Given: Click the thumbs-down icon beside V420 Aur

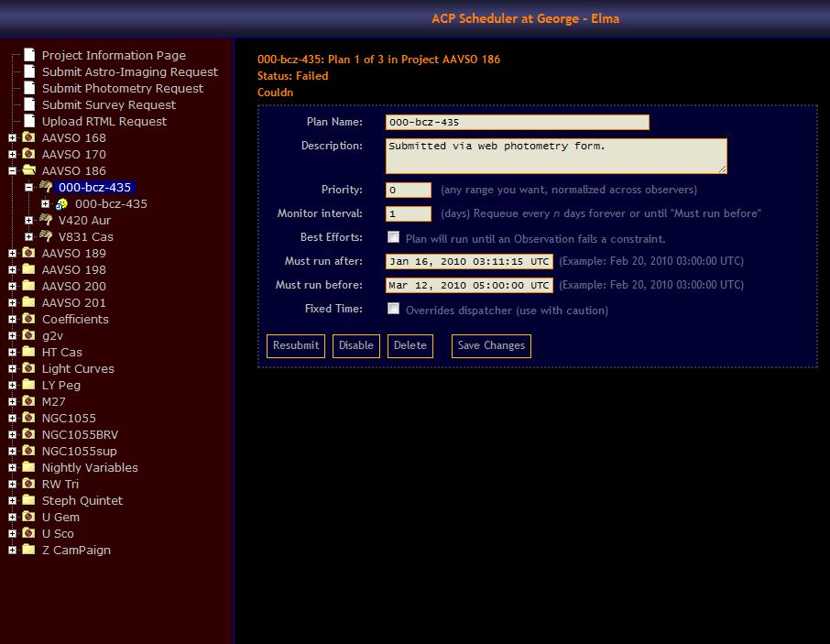Looking at the screenshot, I should tap(45, 220).
